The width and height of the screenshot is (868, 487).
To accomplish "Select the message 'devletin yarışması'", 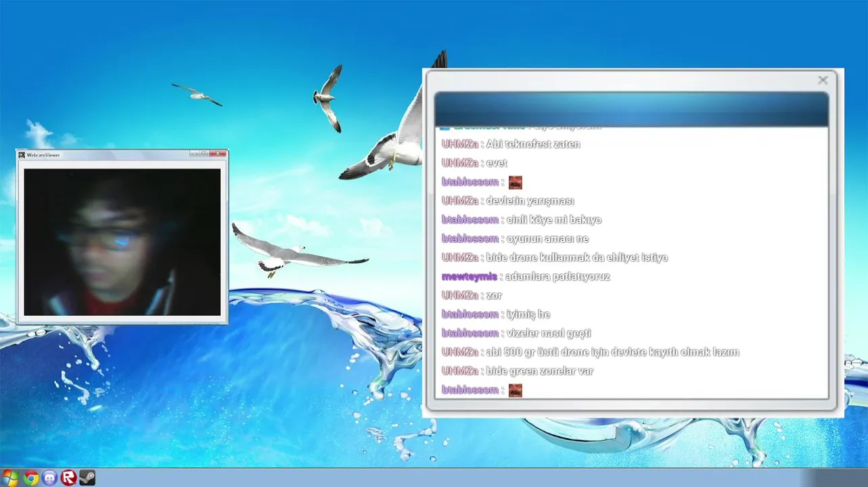I will click(x=530, y=201).
